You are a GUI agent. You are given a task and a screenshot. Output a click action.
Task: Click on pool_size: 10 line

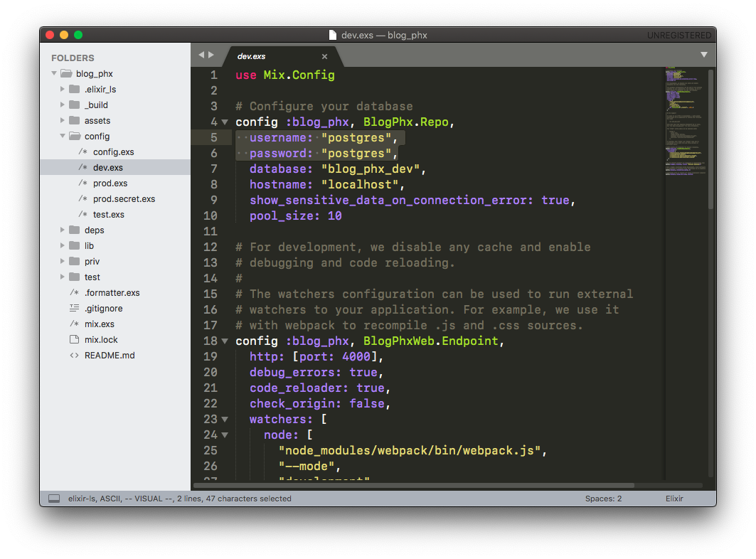[296, 215]
